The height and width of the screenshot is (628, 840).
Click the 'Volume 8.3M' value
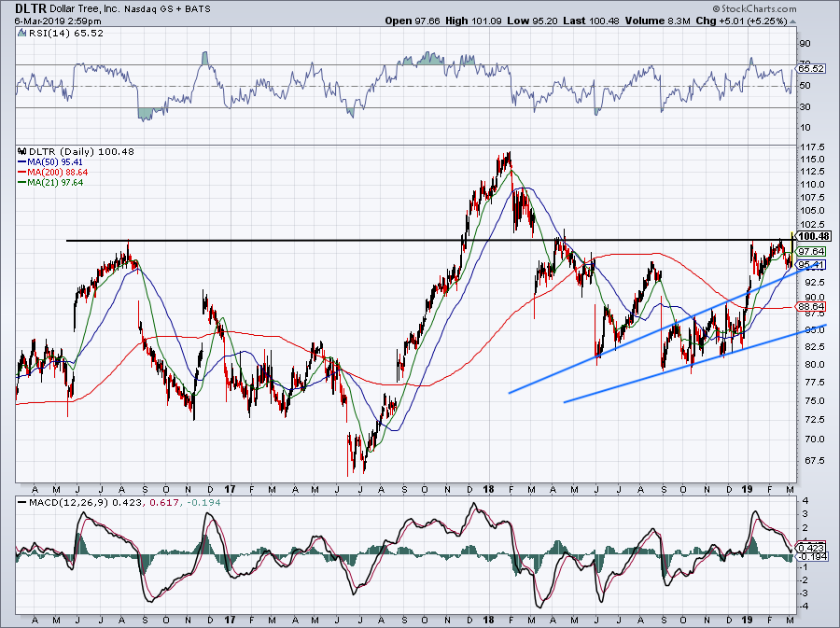(x=658, y=21)
